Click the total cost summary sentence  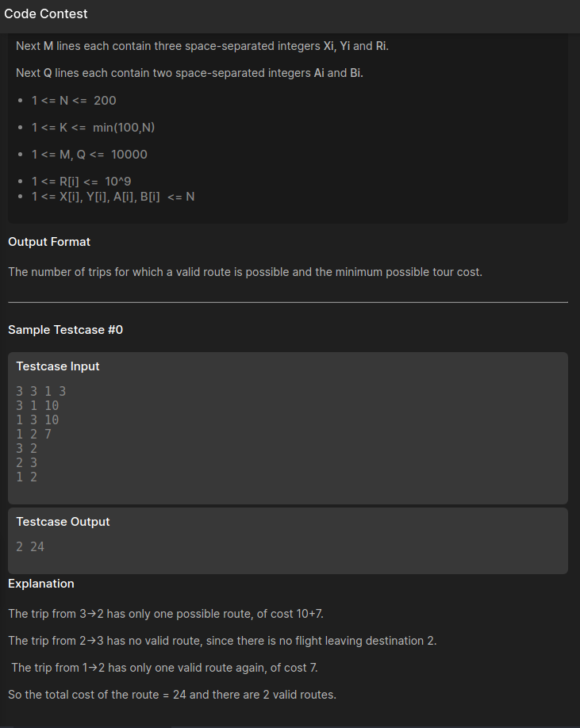coord(172,695)
